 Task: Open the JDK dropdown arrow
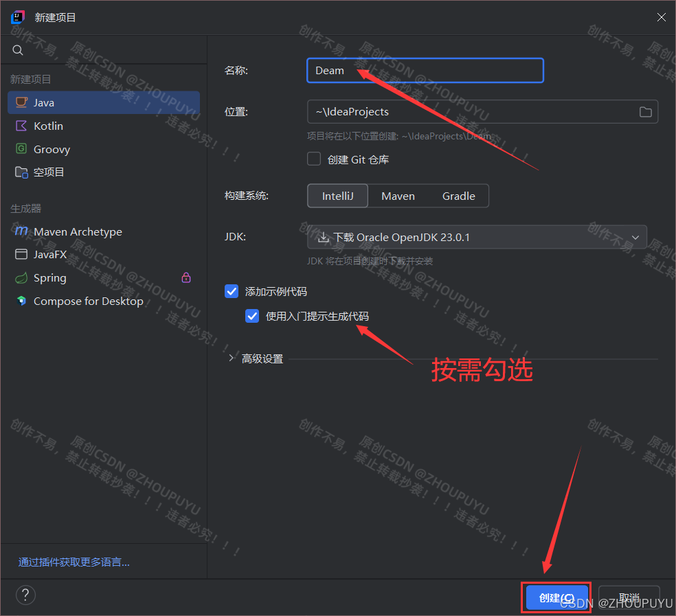tap(635, 237)
